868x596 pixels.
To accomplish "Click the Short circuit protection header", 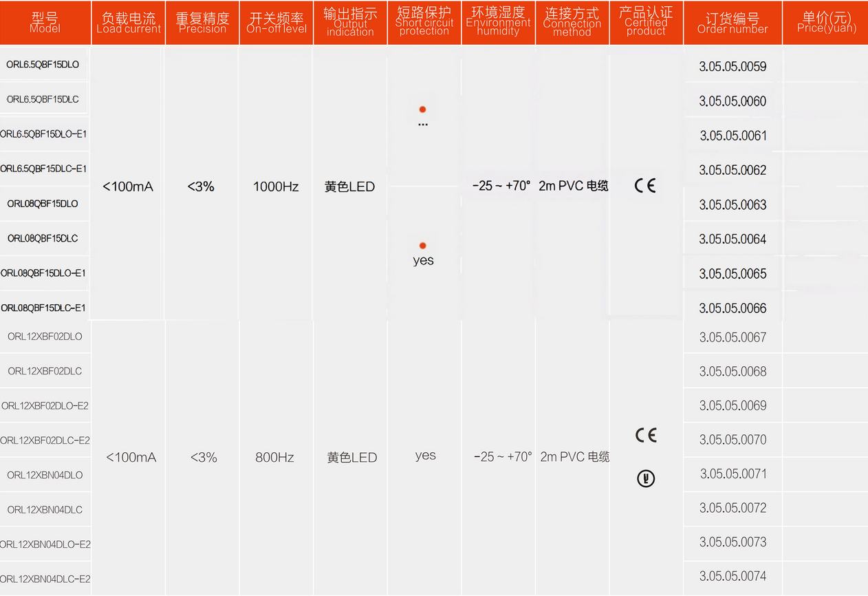I will (x=424, y=23).
